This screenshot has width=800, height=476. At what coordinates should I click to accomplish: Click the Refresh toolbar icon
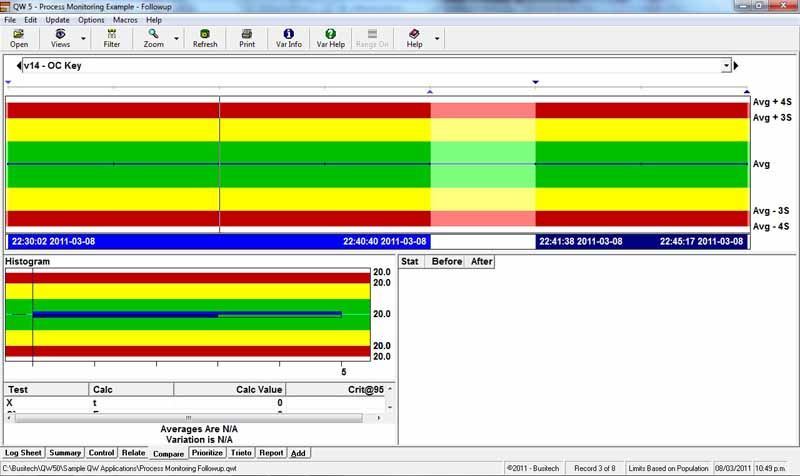[x=205, y=34]
